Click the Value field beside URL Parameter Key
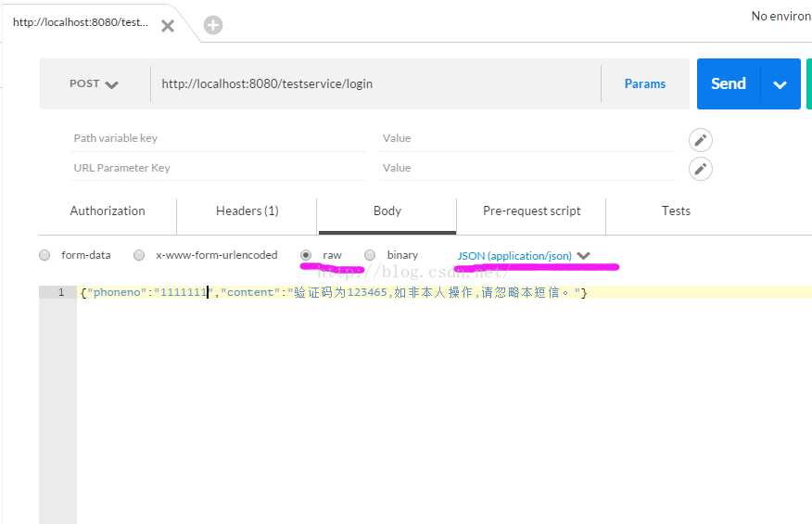Viewport: 812px width, 524px height. tap(527, 168)
